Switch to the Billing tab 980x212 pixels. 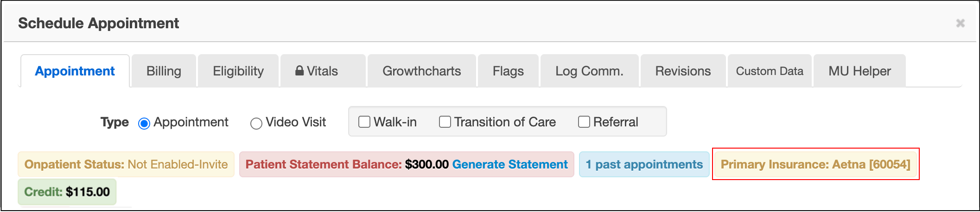coord(164,71)
